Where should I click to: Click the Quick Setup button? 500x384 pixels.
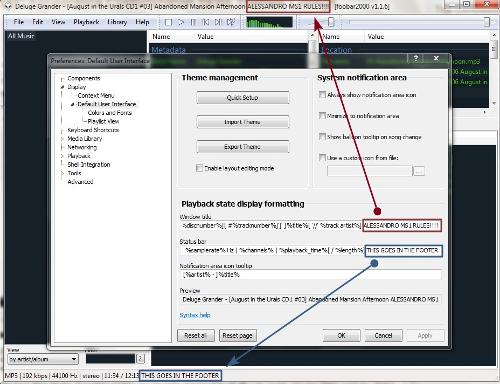point(243,98)
